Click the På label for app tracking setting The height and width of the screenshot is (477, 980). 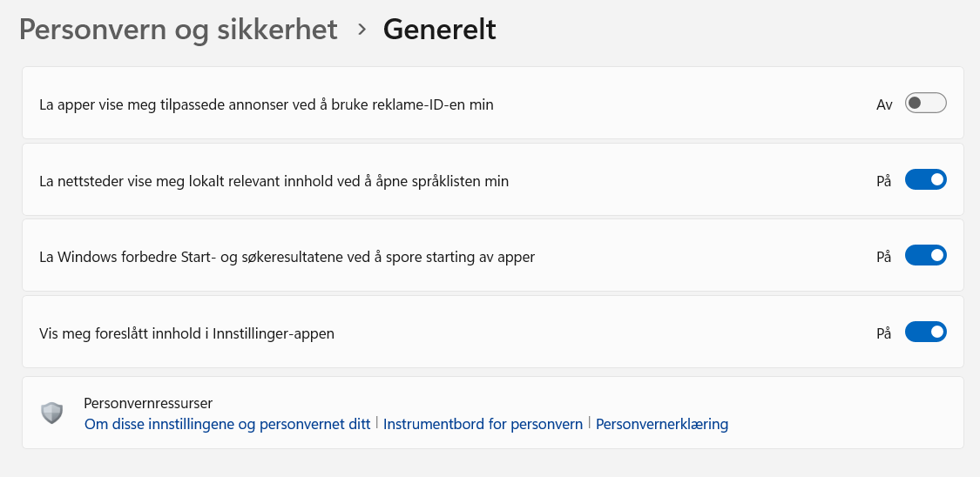[884, 257]
